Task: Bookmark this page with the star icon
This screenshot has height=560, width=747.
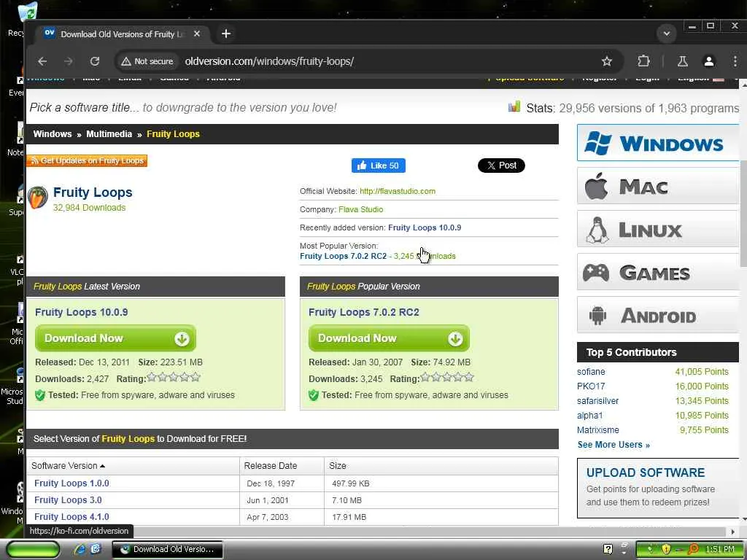Action: 606,61
